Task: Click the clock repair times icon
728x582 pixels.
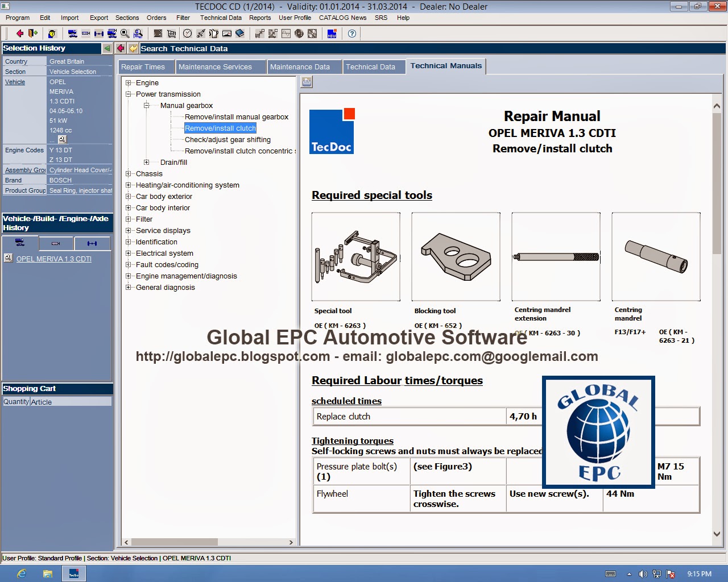Action: (187, 34)
